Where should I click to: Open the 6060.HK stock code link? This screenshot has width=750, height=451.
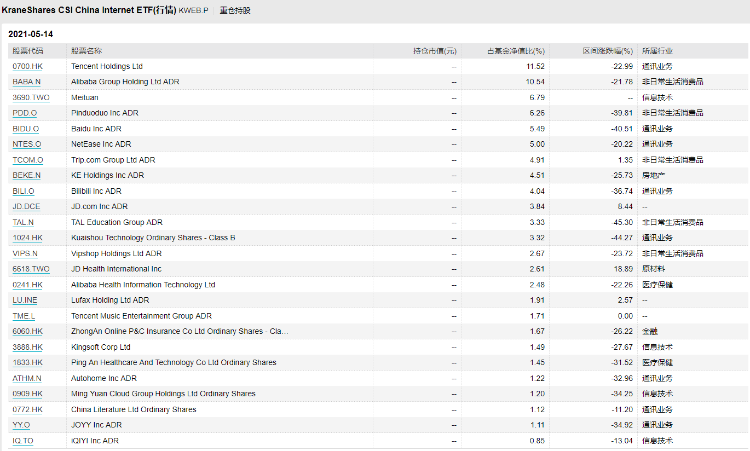[x=27, y=331]
